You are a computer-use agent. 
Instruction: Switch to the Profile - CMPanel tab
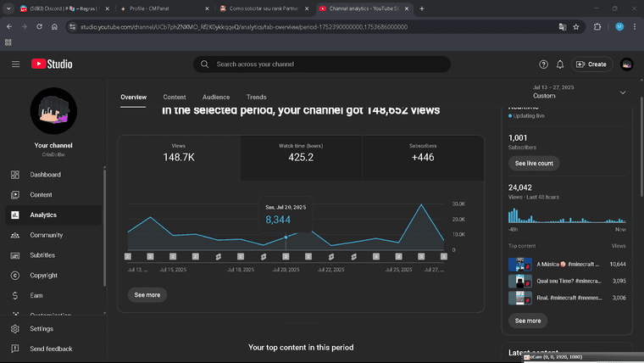(164, 8)
